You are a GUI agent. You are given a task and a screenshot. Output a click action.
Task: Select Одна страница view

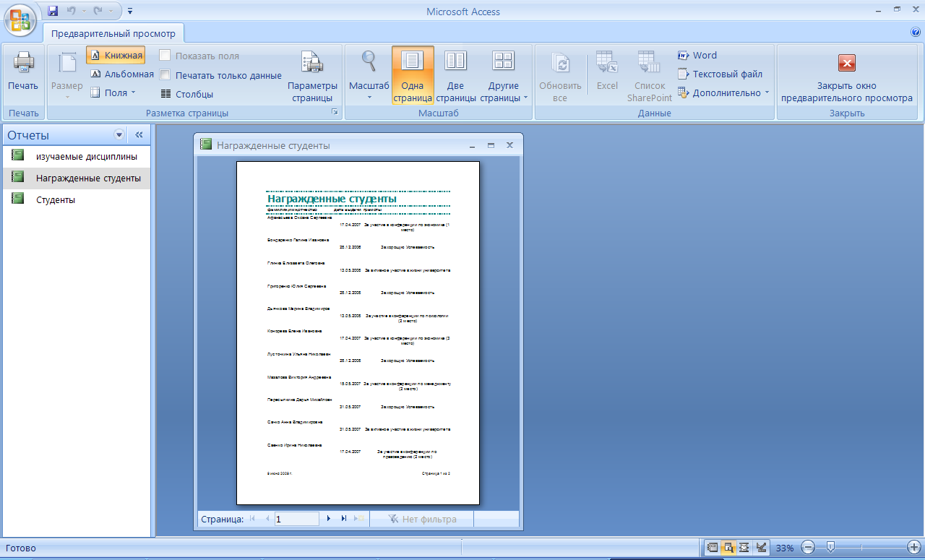point(413,76)
